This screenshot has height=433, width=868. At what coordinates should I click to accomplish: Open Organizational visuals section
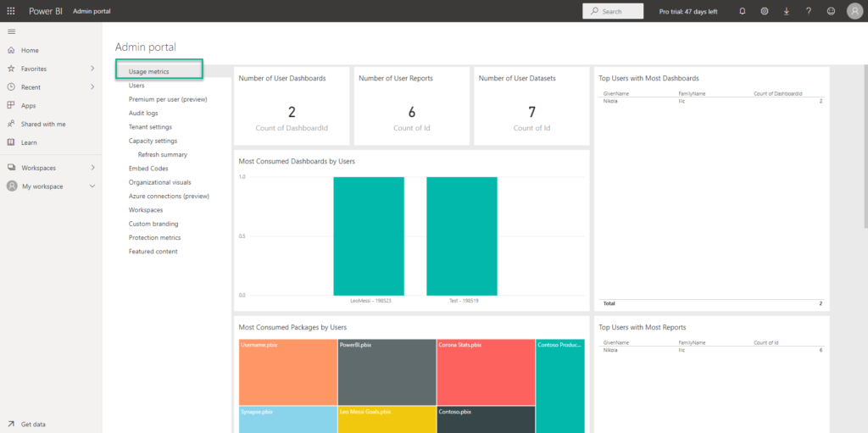pos(160,182)
